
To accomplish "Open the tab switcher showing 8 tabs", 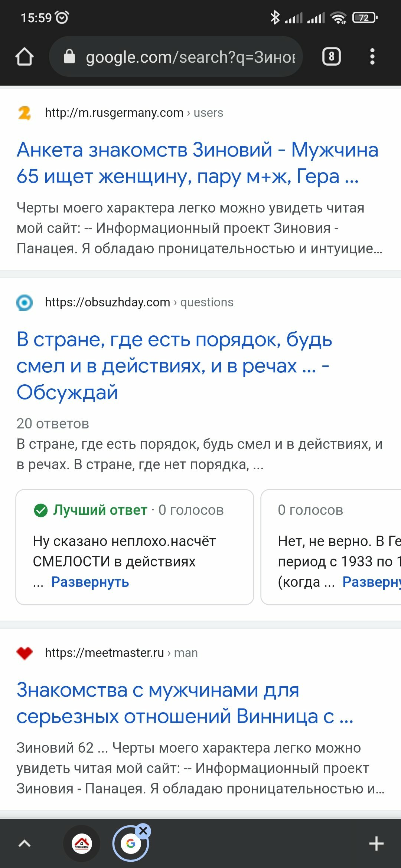I will 331,57.
